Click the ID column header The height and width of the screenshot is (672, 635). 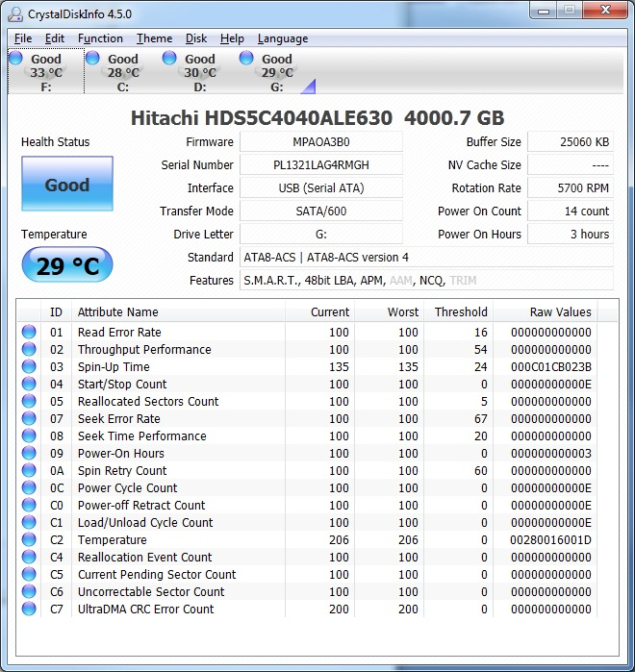[56, 311]
